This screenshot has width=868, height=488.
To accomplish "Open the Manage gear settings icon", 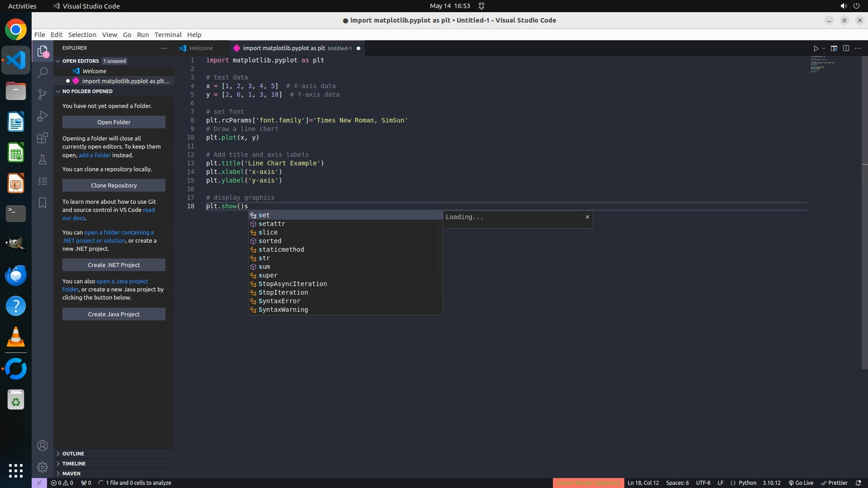I will [42, 467].
